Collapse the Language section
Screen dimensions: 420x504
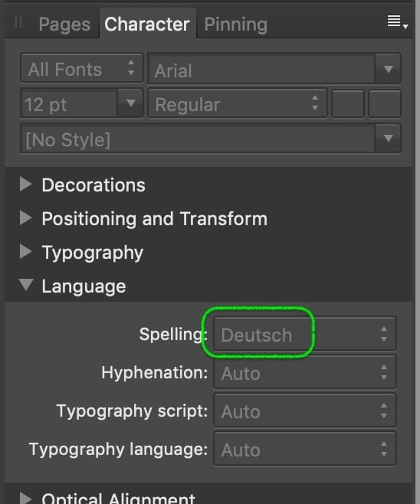click(x=26, y=285)
